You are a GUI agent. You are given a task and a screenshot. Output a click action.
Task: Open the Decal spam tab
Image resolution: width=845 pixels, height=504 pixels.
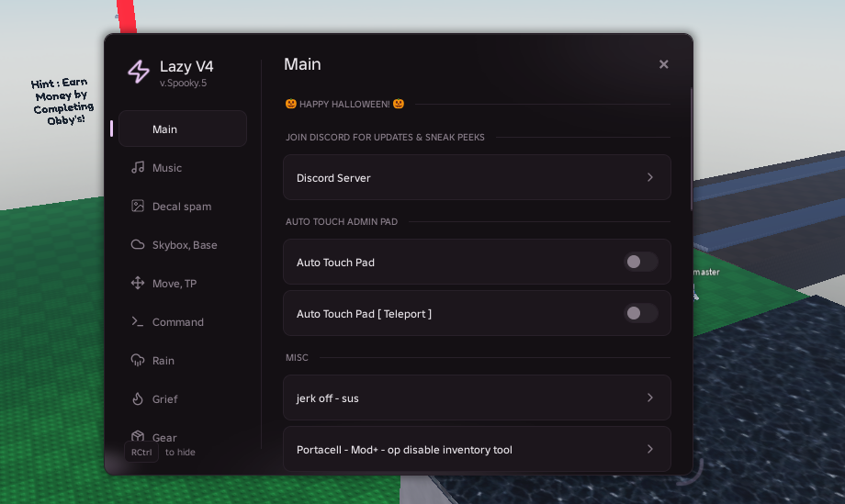click(183, 207)
